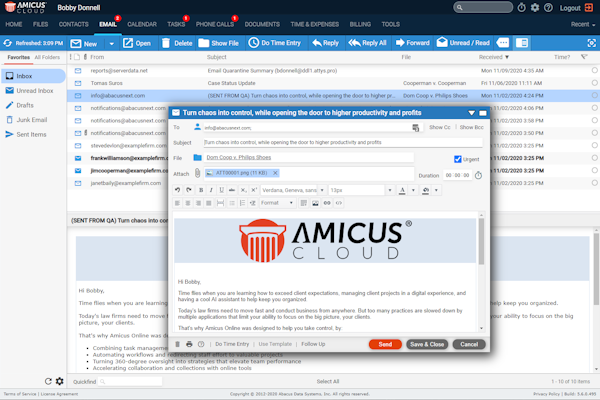Apply strikethrough formatting
600x400 pixels.
pos(232,190)
